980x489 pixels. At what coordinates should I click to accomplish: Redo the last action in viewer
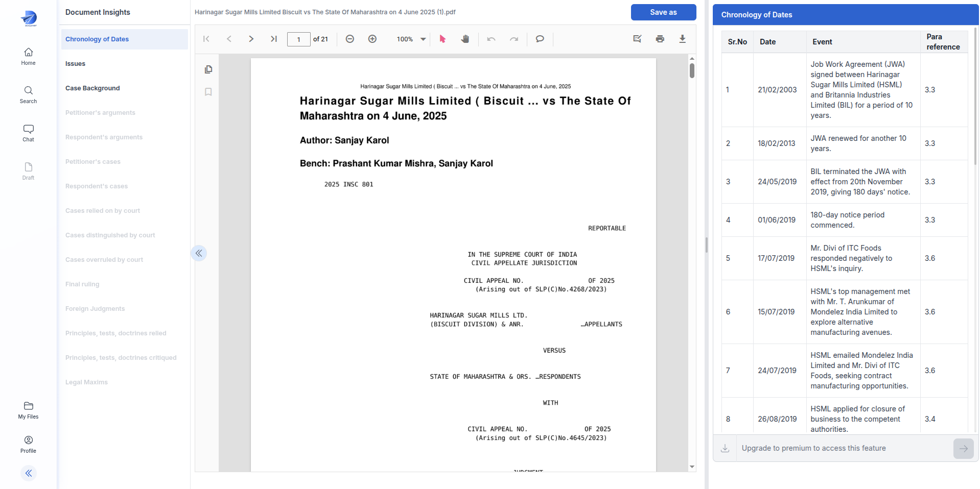(514, 39)
